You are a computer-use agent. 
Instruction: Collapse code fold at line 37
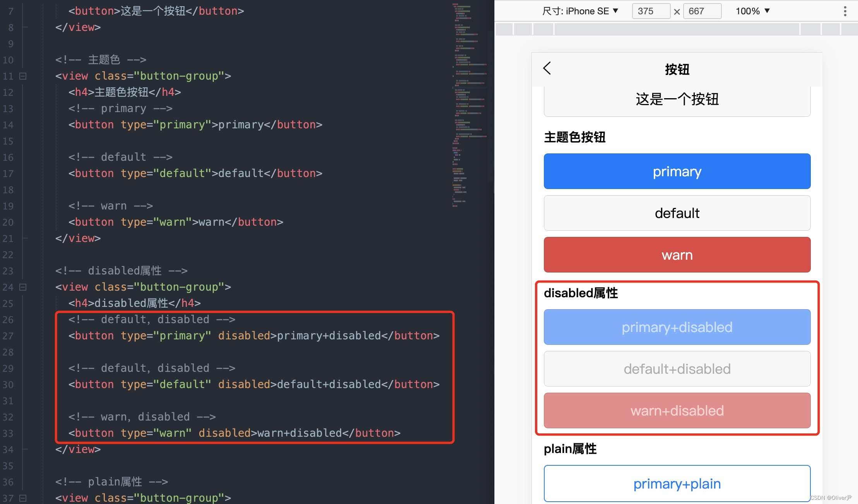[23, 498]
